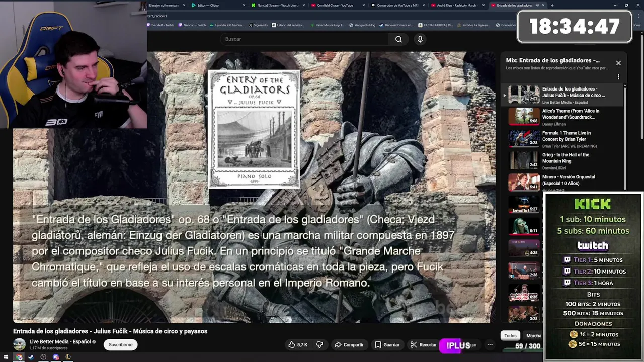Click Recortar clip button
Screen dimensions: 644x362
423,345
